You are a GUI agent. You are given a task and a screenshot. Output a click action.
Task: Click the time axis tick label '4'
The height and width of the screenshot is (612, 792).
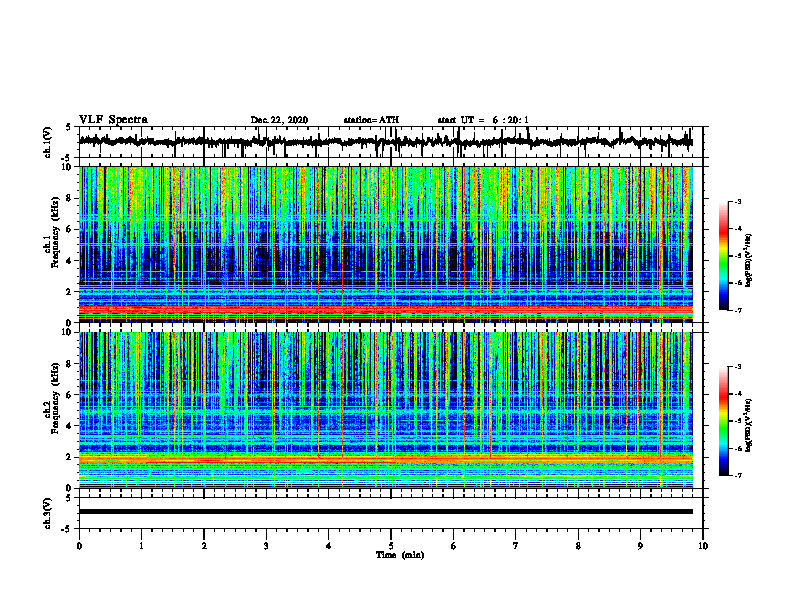coord(329,546)
